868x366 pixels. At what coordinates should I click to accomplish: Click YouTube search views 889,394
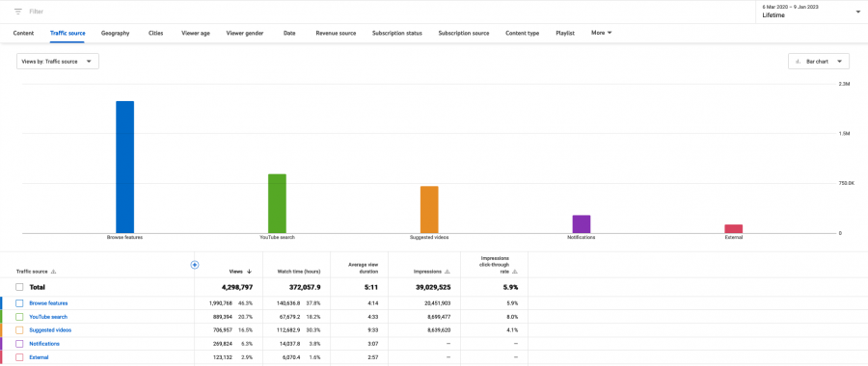click(x=224, y=317)
